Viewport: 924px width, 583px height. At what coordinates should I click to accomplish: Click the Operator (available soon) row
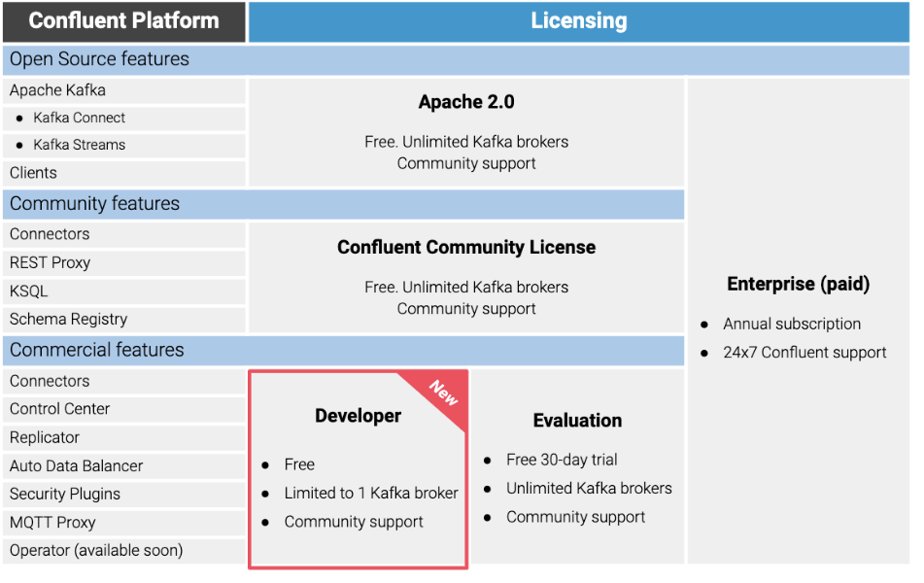click(124, 551)
